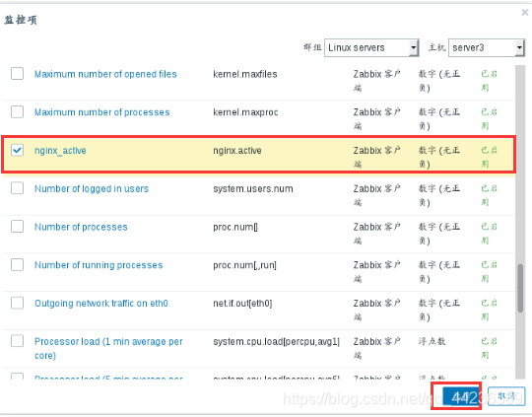Tick the checkbox for Number of running processes
The image size is (532, 417).
tap(17, 264)
